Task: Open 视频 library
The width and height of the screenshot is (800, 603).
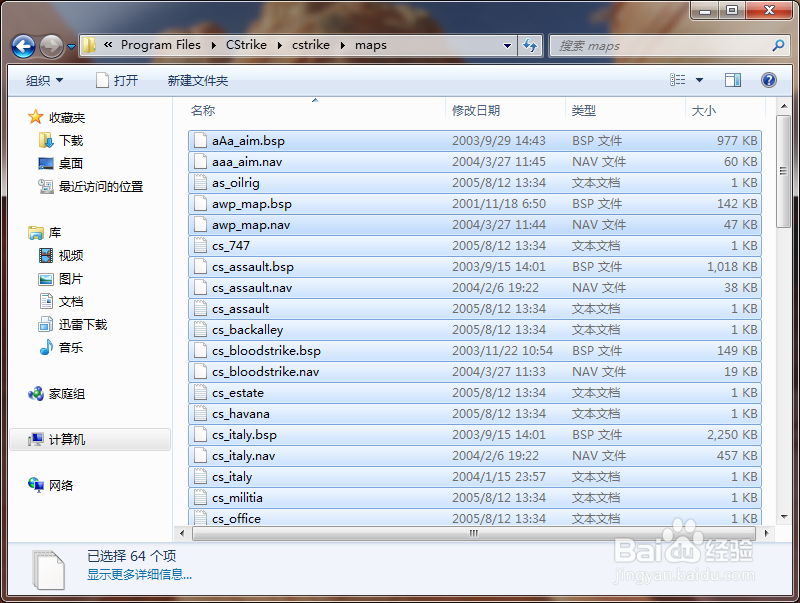Action: 71,256
